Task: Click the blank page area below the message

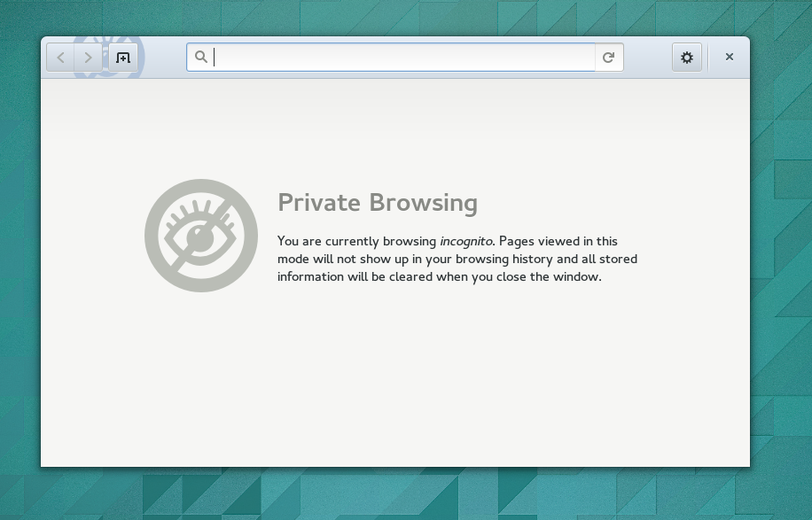Action: click(x=395, y=377)
